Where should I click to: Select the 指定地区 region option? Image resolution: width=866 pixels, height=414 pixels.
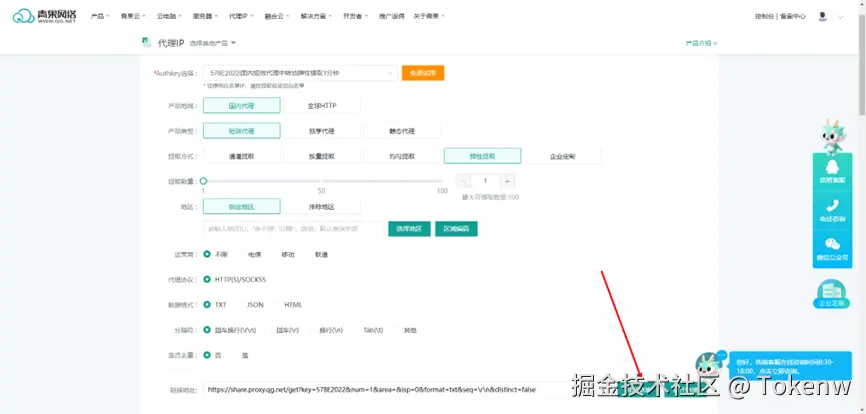tap(241, 206)
